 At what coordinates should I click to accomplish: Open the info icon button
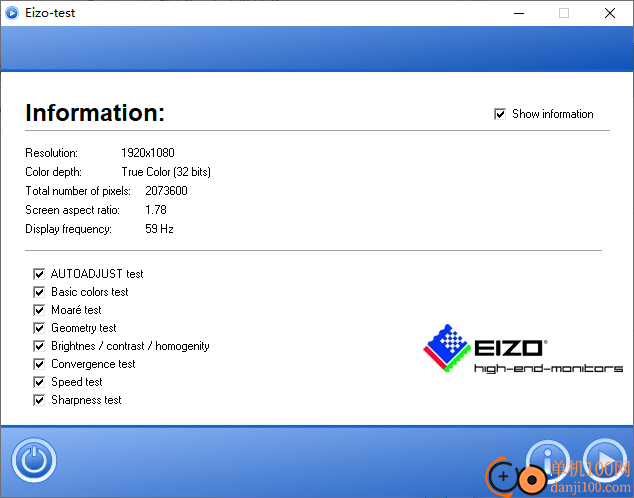click(548, 460)
